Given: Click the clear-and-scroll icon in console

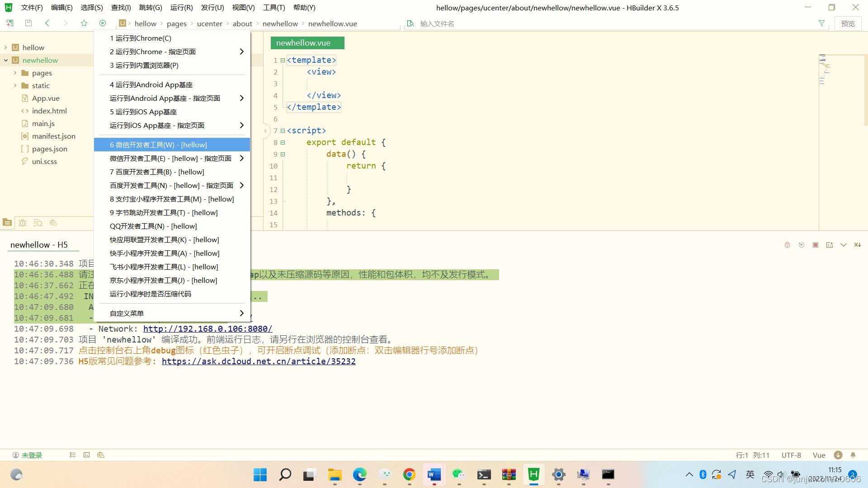Looking at the screenshot, I should click(x=858, y=245).
